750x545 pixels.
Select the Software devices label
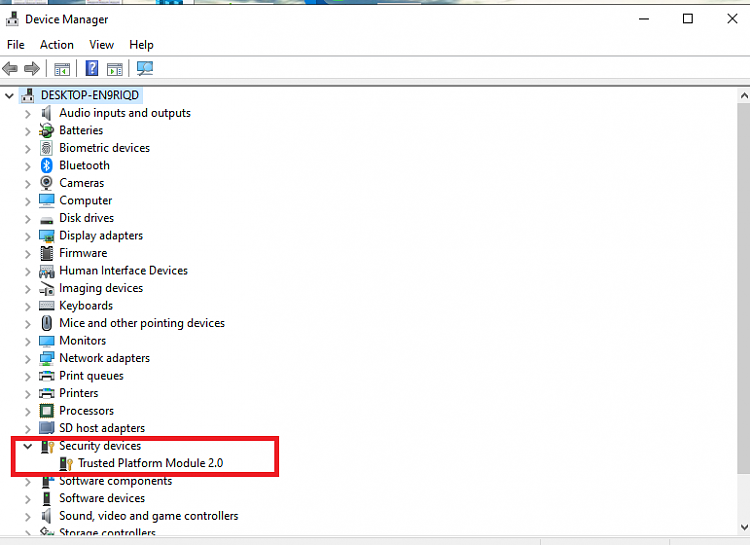102,498
